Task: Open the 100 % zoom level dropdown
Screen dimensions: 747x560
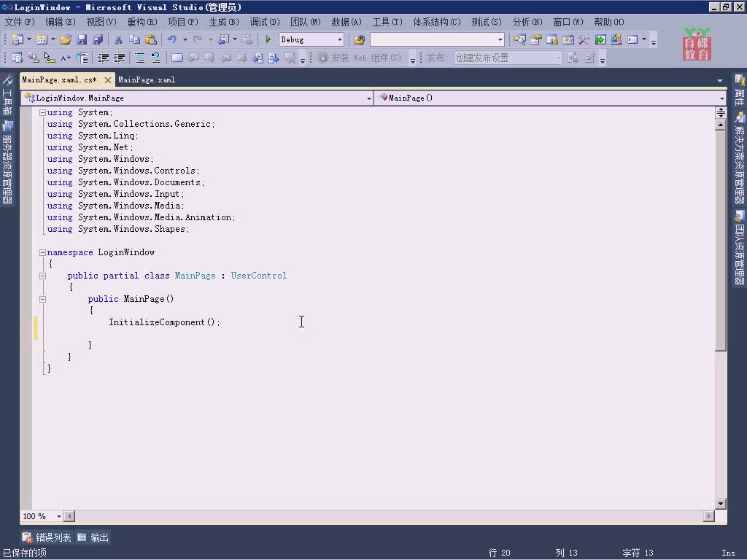Action: click(x=58, y=516)
